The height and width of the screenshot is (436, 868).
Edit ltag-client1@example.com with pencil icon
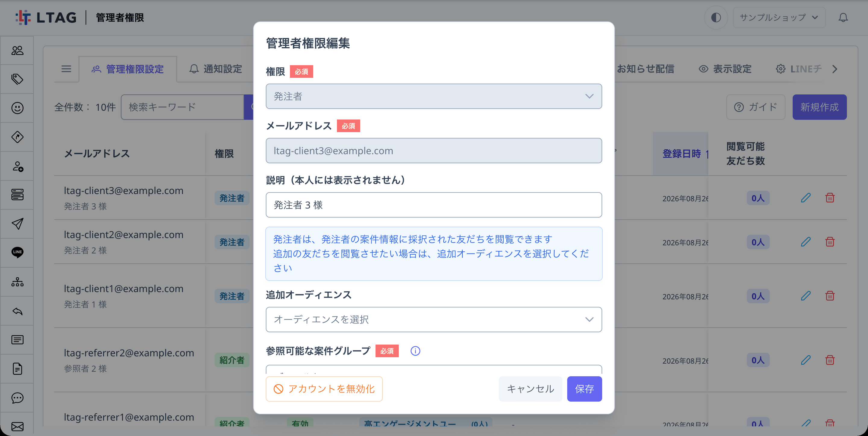(806, 296)
